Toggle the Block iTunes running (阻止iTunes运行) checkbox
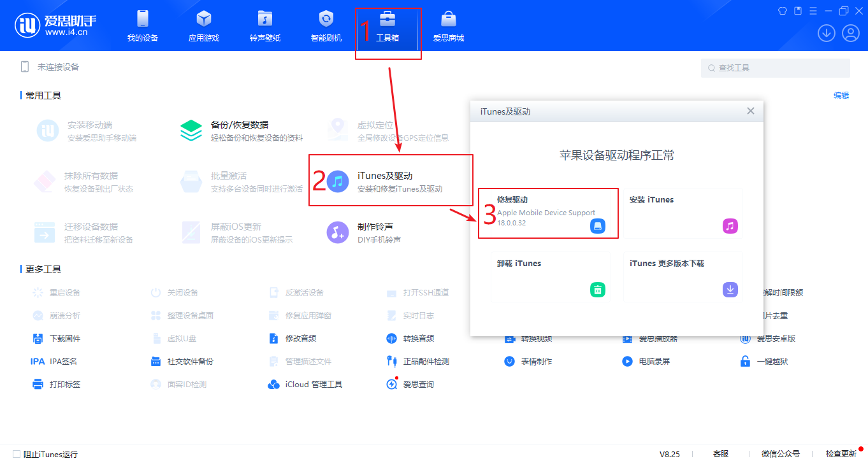 pyautogui.click(x=17, y=454)
